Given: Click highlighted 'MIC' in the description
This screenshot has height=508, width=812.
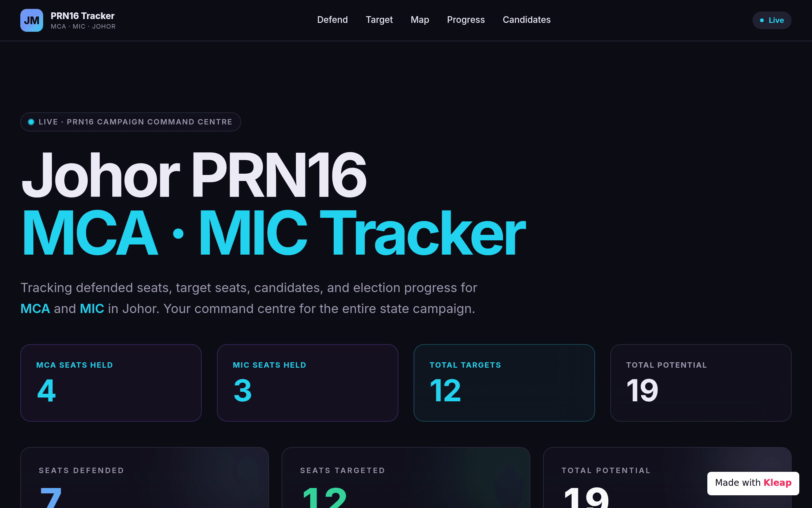Looking at the screenshot, I should [92, 308].
